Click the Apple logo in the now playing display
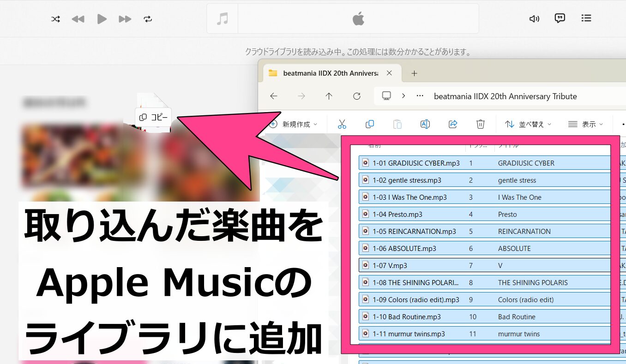This screenshot has height=364, width=626. point(358,19)
